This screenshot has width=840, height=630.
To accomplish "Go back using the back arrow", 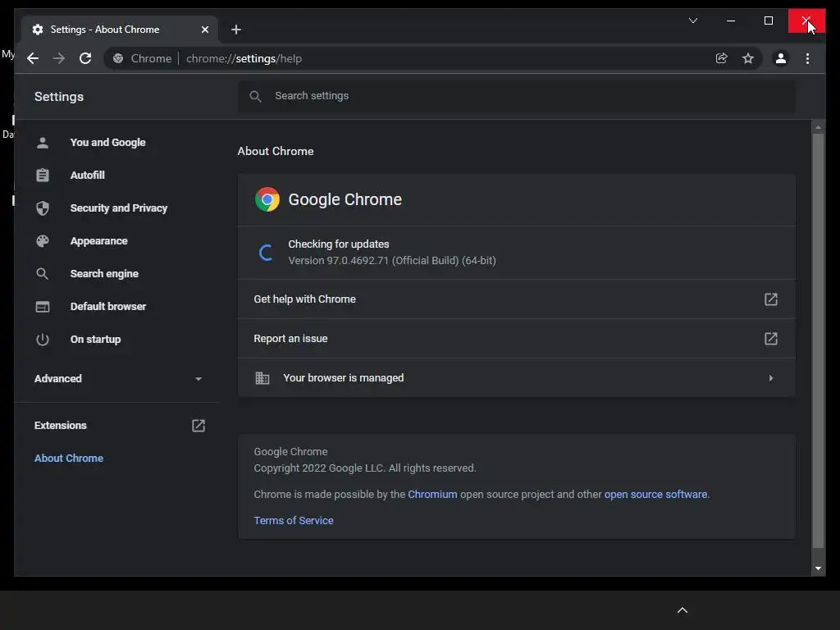I will (33, 58).
